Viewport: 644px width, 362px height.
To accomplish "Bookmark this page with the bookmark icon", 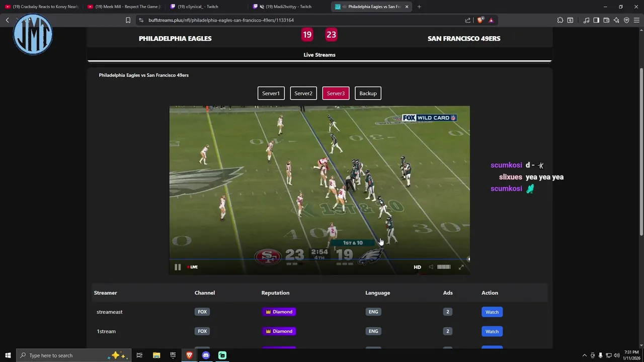I will click(x=128, y=20).
